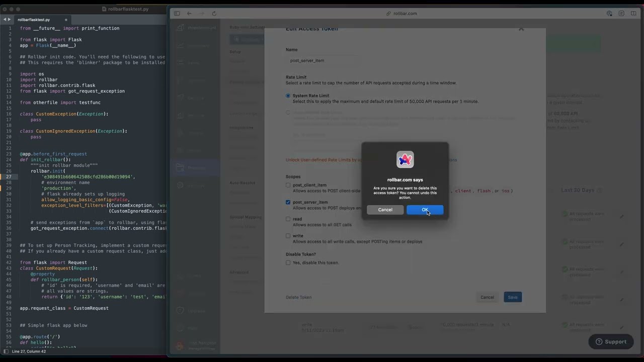Cancel the Edit Access Token form
The height and width of the screenshot is (362, 644).
487,297
